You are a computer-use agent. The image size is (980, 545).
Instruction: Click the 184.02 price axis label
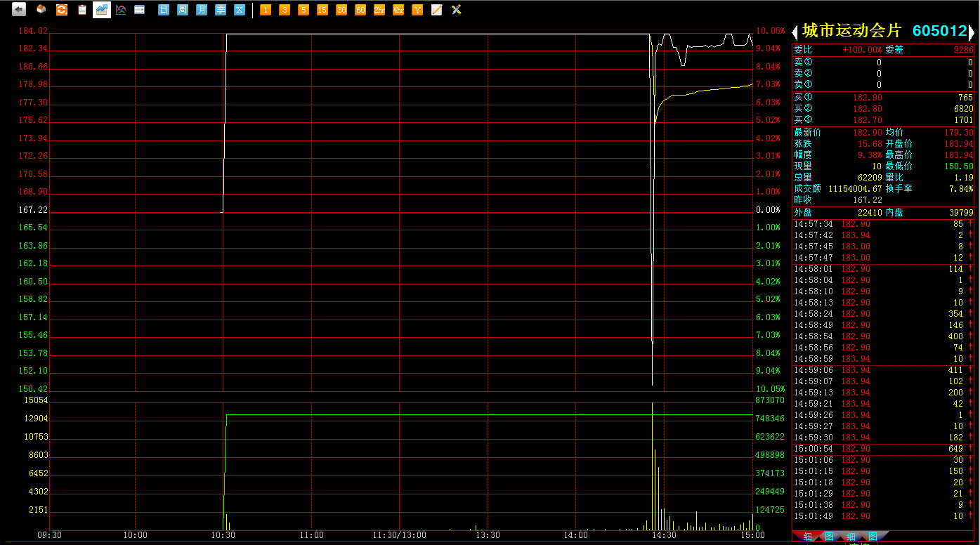(34, 31)
